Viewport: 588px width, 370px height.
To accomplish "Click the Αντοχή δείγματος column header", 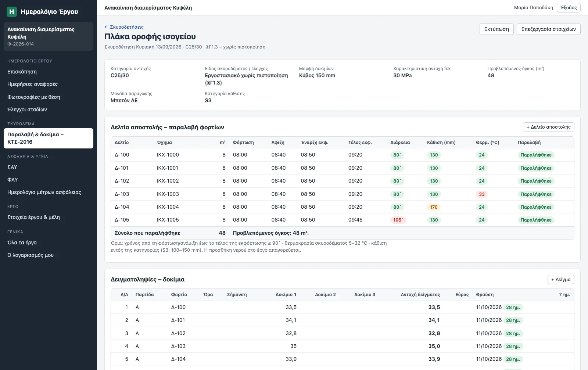I will 420,295.
